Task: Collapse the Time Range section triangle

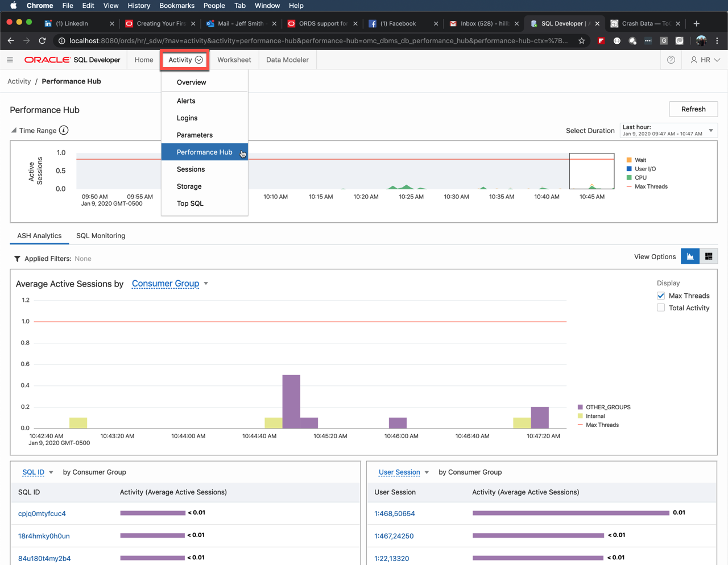Action: [14, 130]
